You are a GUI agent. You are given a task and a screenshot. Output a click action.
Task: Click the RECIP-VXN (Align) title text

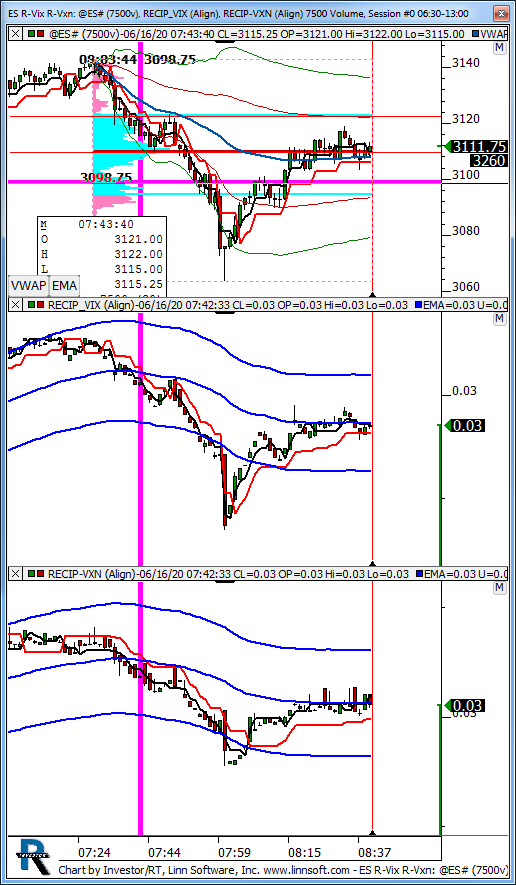point(91,574)
